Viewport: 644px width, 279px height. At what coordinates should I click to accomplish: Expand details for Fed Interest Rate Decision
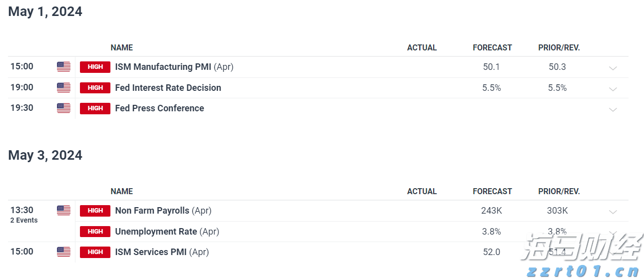coord(613,89)
